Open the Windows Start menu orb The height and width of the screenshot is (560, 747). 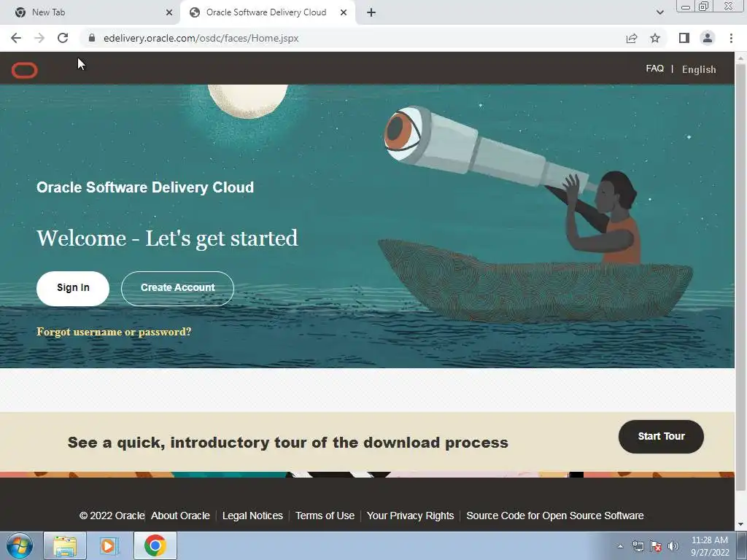[x=19, y=545]
